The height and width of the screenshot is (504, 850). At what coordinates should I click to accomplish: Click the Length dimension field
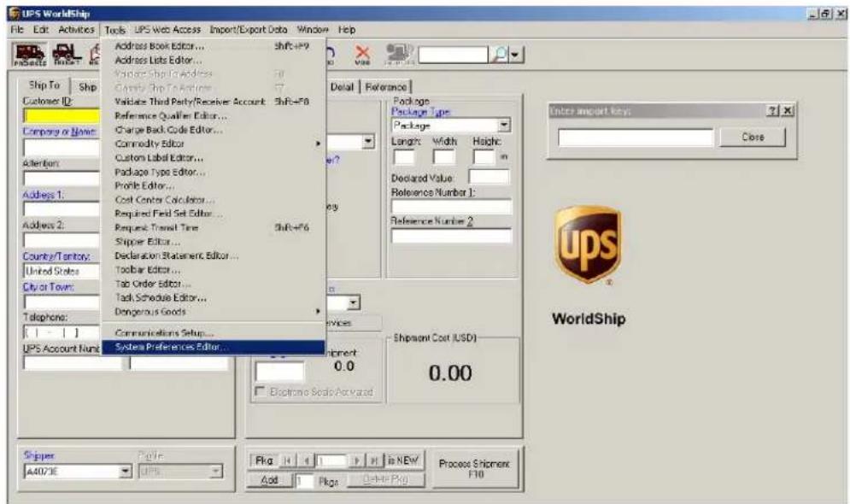click(x=404, y=157)
